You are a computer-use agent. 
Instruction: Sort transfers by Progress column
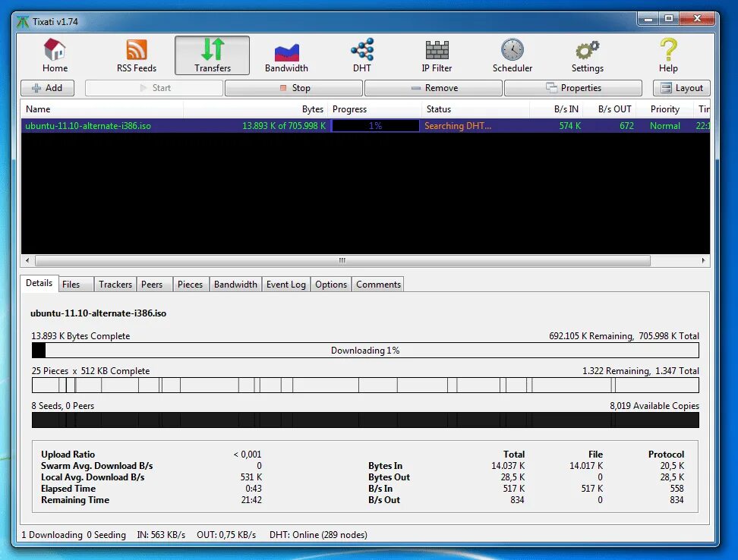pos(374,109)
